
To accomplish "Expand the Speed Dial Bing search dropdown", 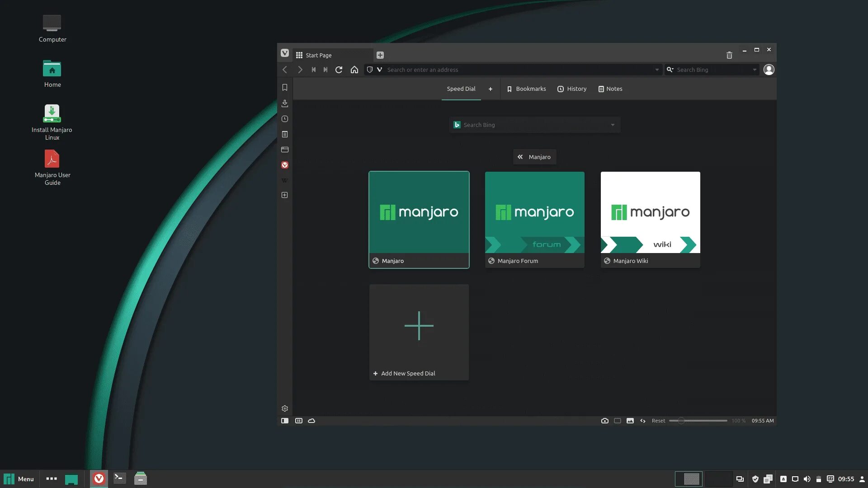I will (613, 125).
